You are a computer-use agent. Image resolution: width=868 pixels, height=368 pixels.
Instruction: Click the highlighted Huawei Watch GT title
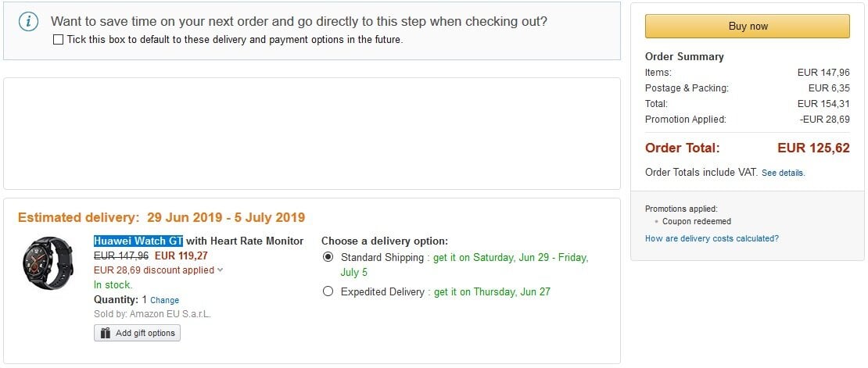coord(138,241)
